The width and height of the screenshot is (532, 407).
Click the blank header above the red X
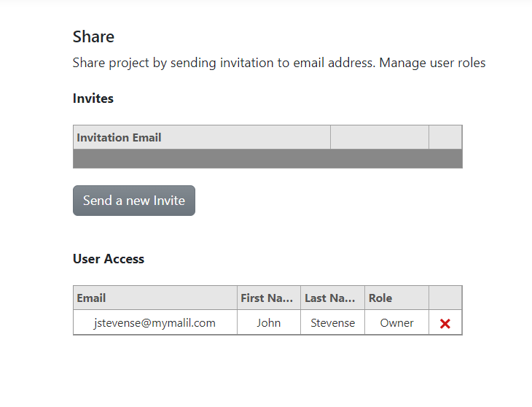coord(445,298)
